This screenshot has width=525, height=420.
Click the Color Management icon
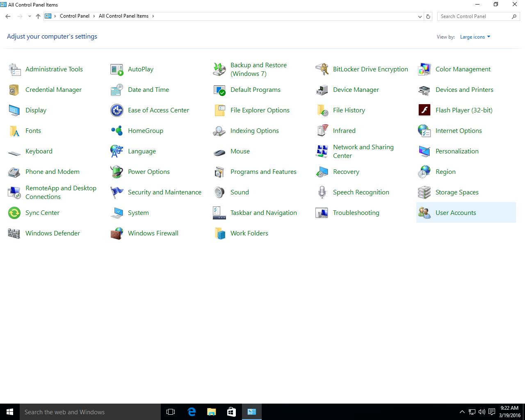click(x=425, y=69)
